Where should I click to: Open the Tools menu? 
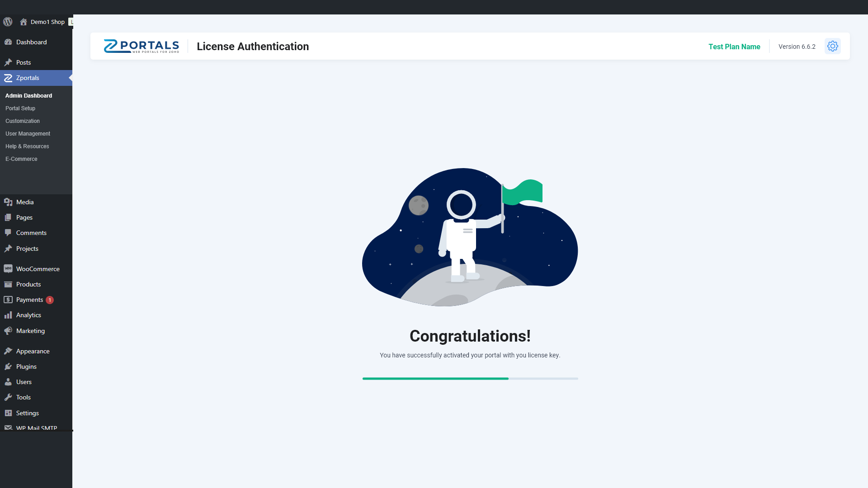23,397
